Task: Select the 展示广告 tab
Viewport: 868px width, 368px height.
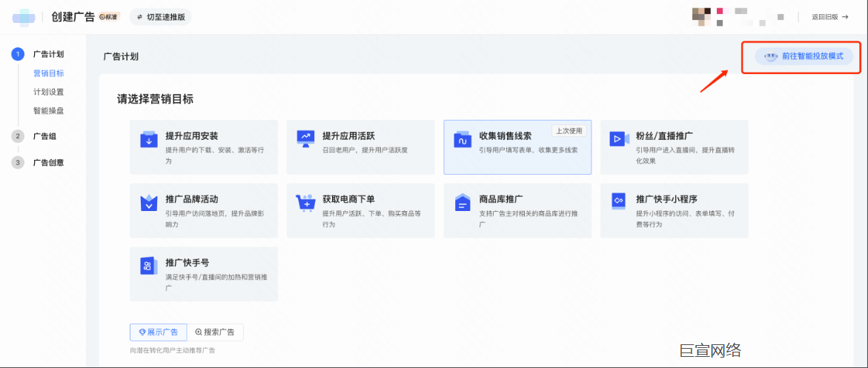Action: (x=159, y=332)
